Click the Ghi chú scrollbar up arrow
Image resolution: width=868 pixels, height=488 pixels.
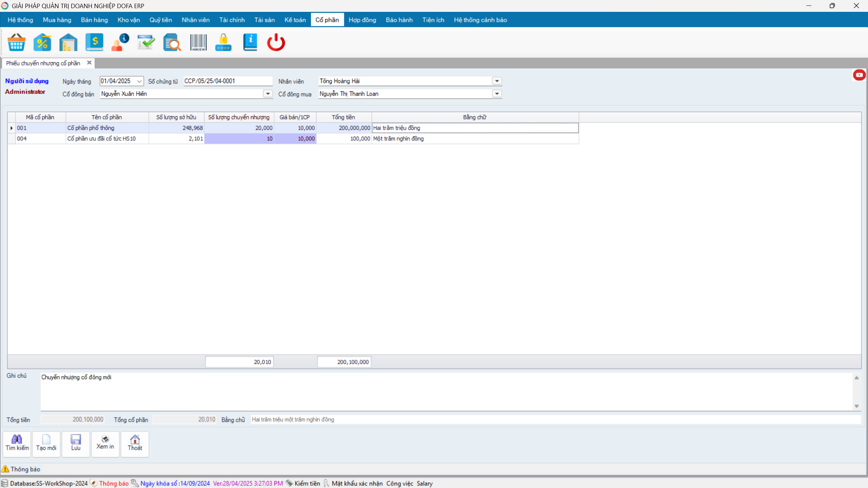tap(856, 378)
